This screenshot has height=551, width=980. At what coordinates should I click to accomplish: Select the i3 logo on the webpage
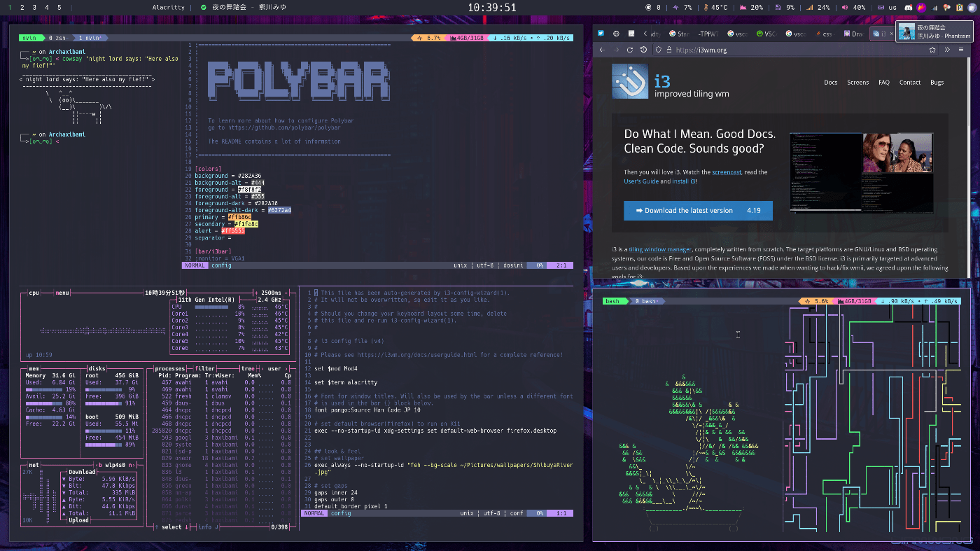629,81
